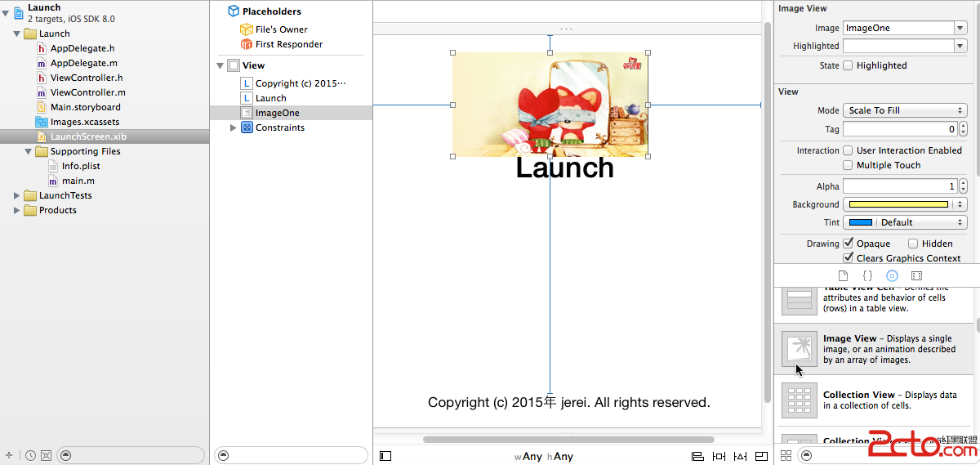
Task: Enable User Interaction Enabled checkbox
Action: (848, 150)
